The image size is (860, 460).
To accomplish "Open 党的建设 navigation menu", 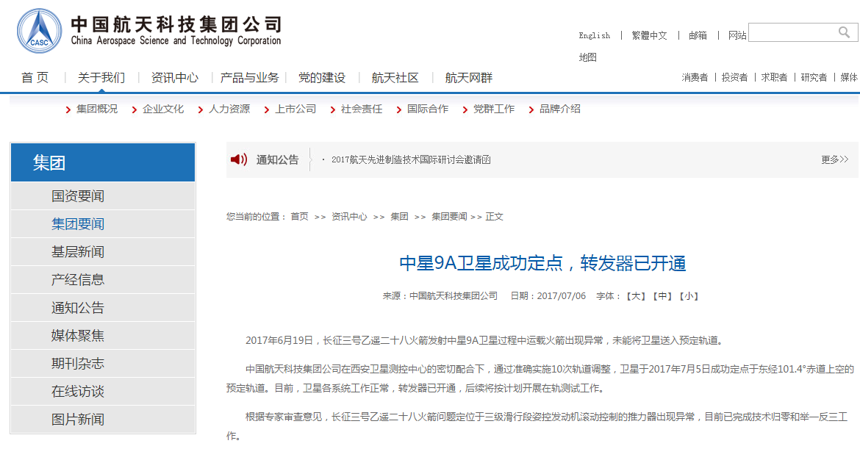I will point(321,78).
